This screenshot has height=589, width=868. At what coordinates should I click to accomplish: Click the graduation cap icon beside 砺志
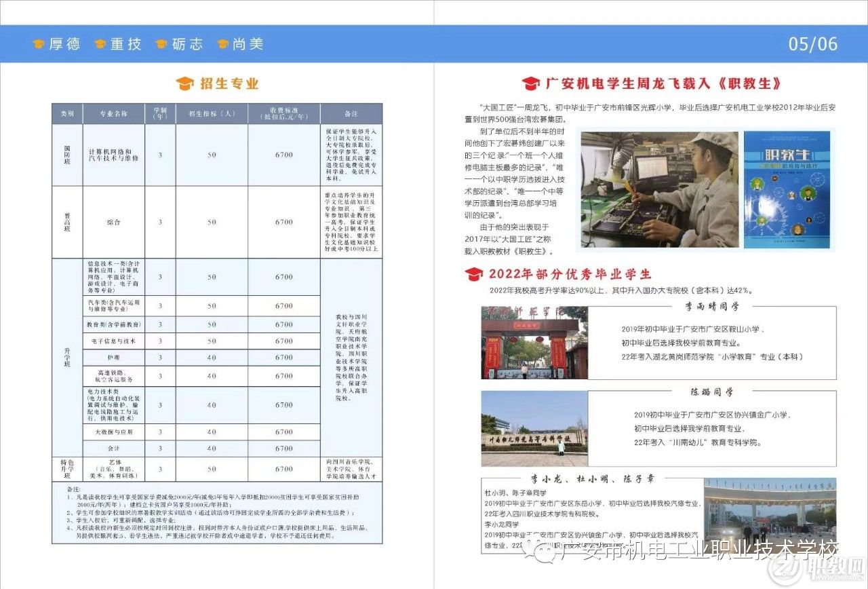(161, 44)
